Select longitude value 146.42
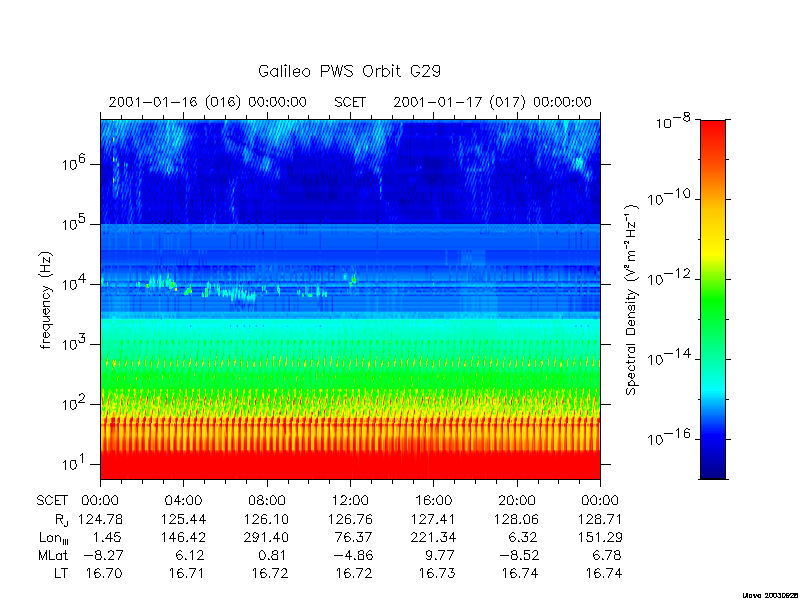 point(184,537)
